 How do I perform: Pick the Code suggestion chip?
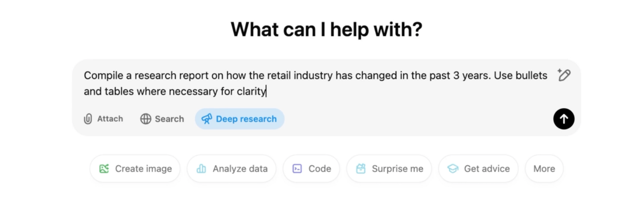(x=312, y=169)
